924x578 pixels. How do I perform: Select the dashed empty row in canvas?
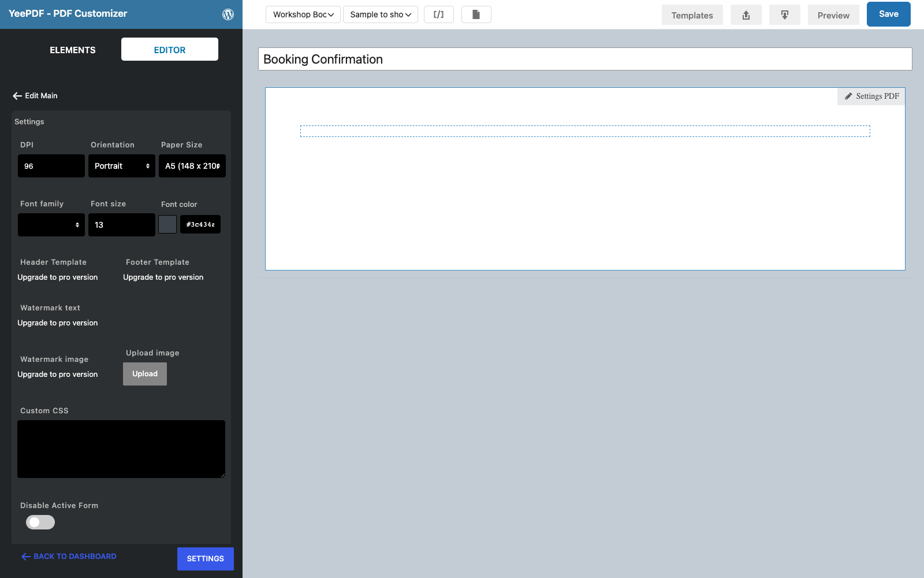point(585,131)
